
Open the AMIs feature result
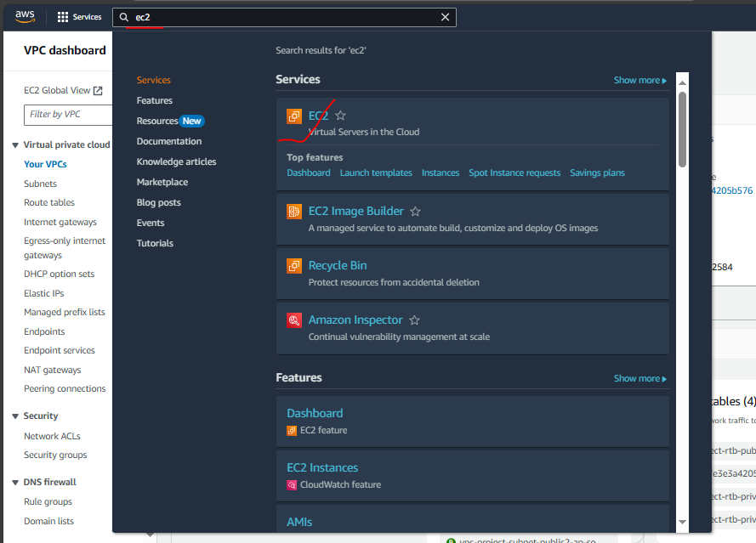pos(299,523)
